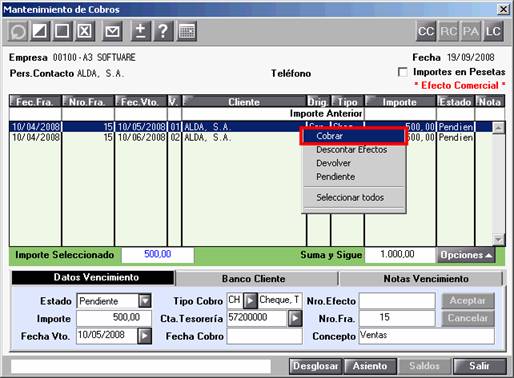Select row with due date 10/06/2008
Viewport: 514px width, 378px height.
pyautogui.click(x=250, y=137)
